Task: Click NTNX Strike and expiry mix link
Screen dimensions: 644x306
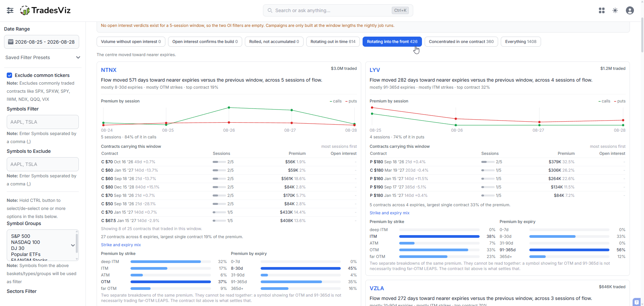Action: click(121, 245)
